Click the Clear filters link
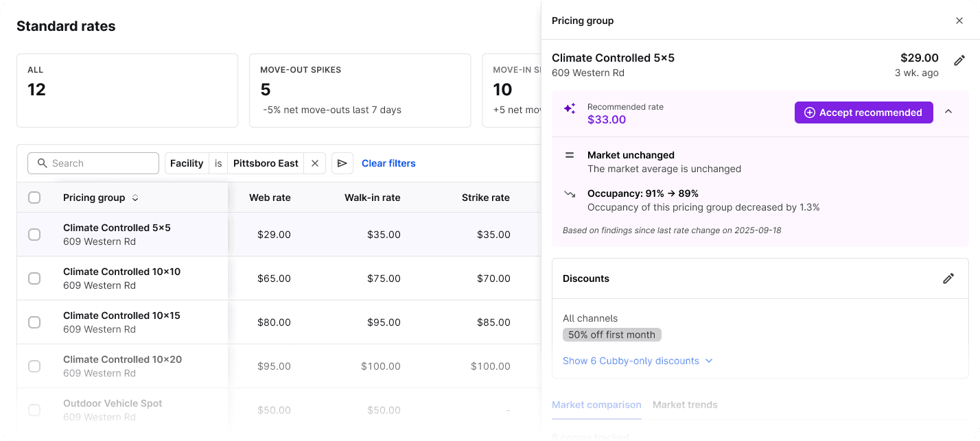This screenshot has width=980, height=441. click(388, 163)
